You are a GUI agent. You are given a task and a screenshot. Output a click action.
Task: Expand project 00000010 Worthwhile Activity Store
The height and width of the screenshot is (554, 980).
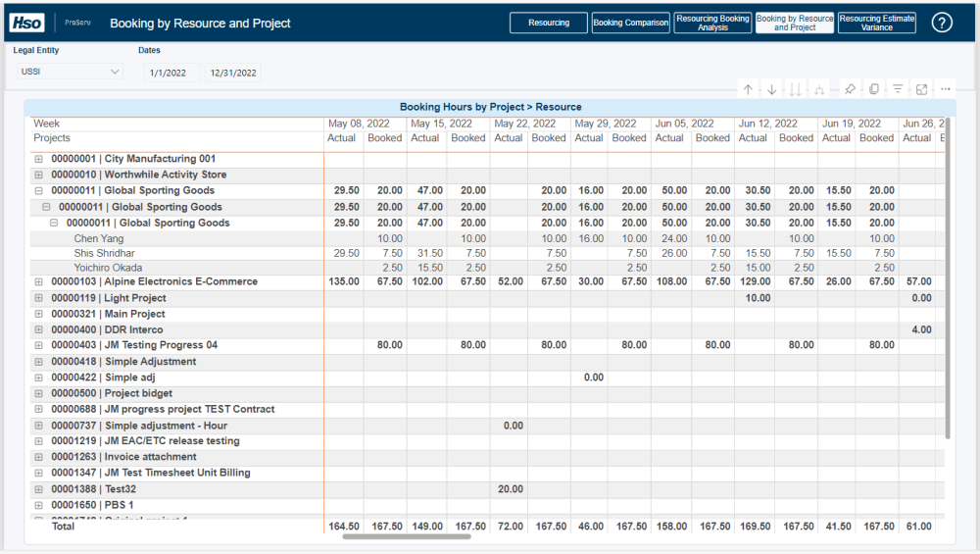[x=39, y=175]
